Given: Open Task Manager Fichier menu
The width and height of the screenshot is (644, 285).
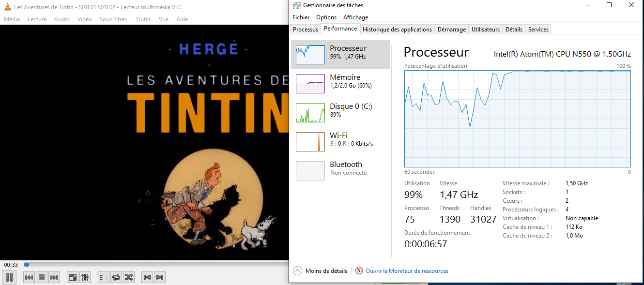Looking at the screenshot, I should click(x=301, y=17).
